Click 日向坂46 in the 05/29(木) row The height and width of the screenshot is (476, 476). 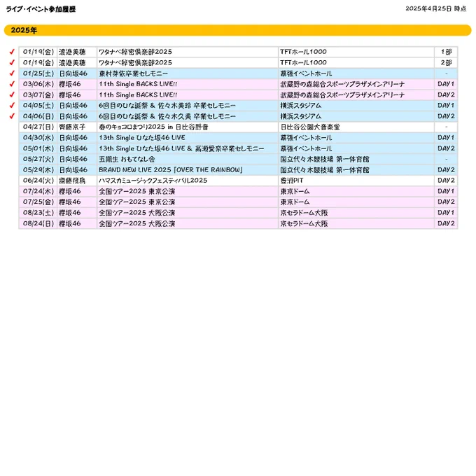click(x=73, y=169)
